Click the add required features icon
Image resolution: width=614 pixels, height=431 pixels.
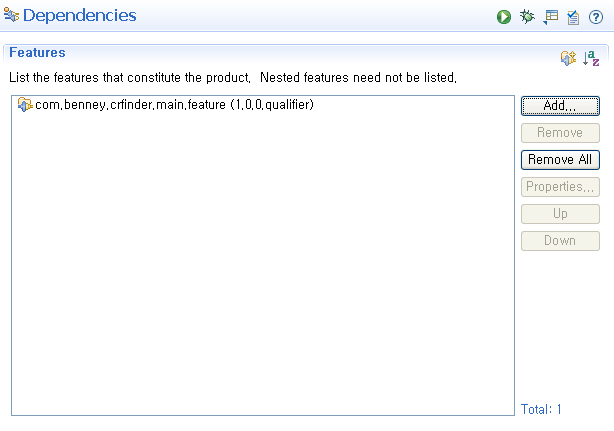(568, 58)
